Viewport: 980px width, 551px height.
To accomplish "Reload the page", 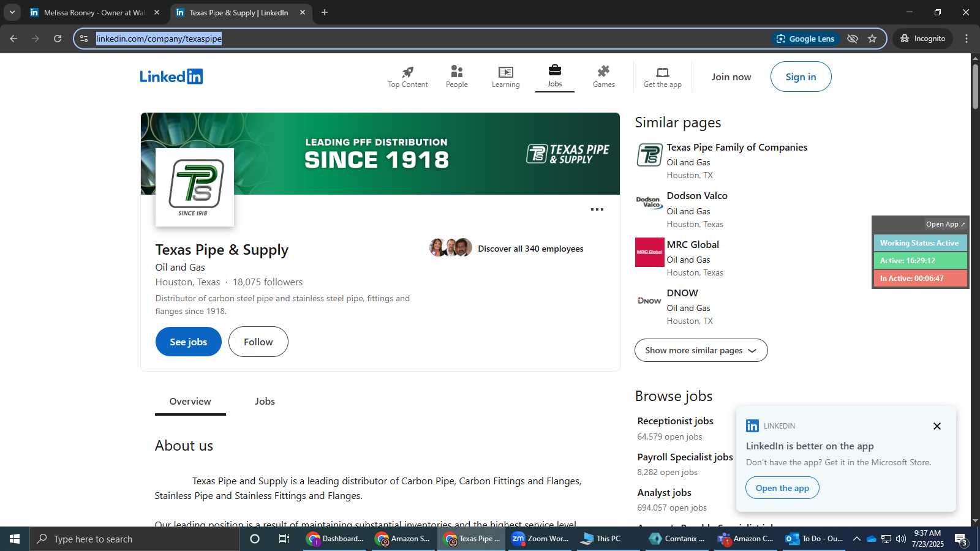I will (58, 39).
